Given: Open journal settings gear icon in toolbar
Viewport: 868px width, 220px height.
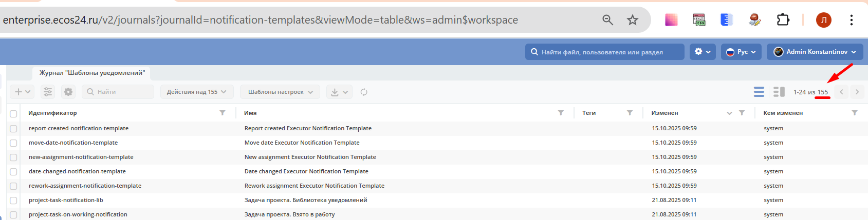Looking at the screenshot, I should [68, 92].
